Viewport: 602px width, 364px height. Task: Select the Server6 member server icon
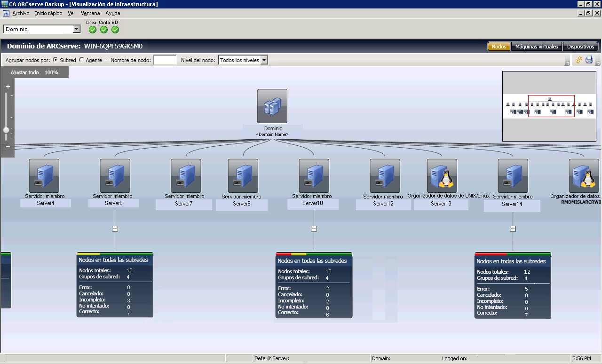tap(115, 175)
